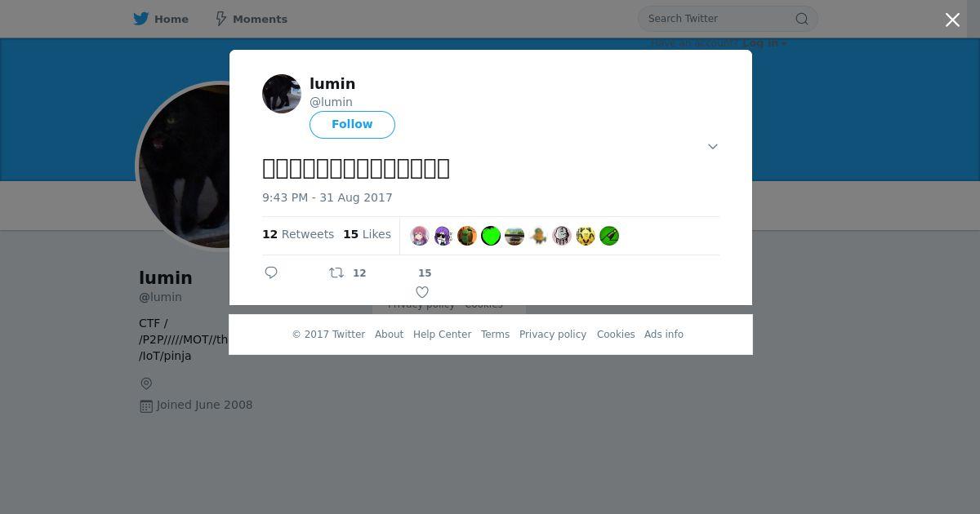Expand the tweet options chevron menu
980x514 pixels.
(x=713, y=147)
